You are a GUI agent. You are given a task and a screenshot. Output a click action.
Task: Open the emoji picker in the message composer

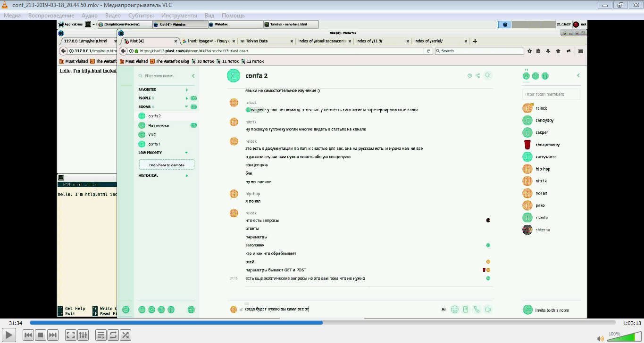tap(455, 310)
